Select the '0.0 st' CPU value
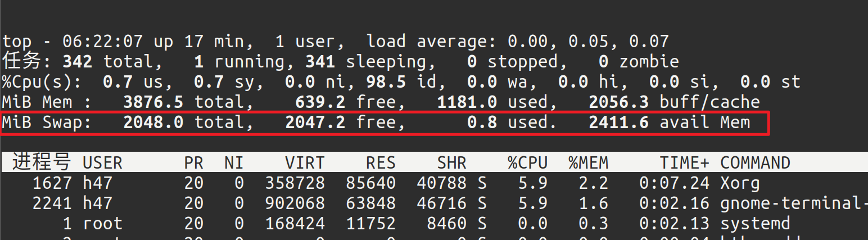The height and width of the screenshot is (240, 868). [x=770, y=82]
